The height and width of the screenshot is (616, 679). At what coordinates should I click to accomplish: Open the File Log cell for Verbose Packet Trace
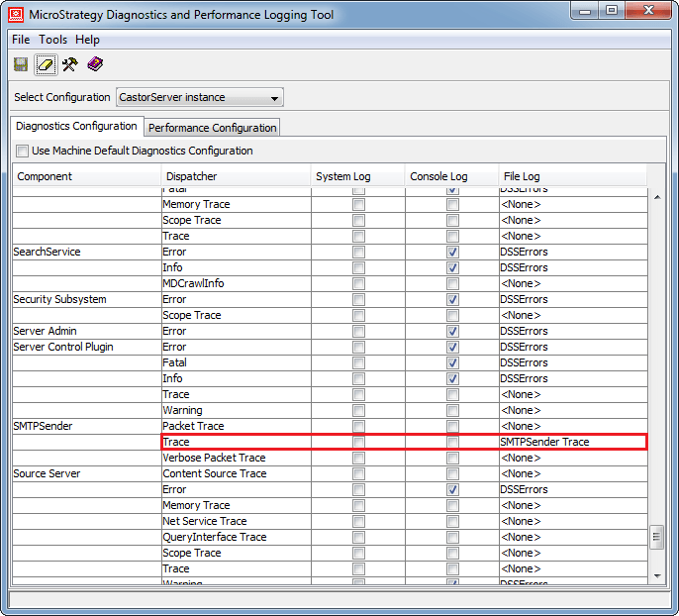[x=572, y=458]
